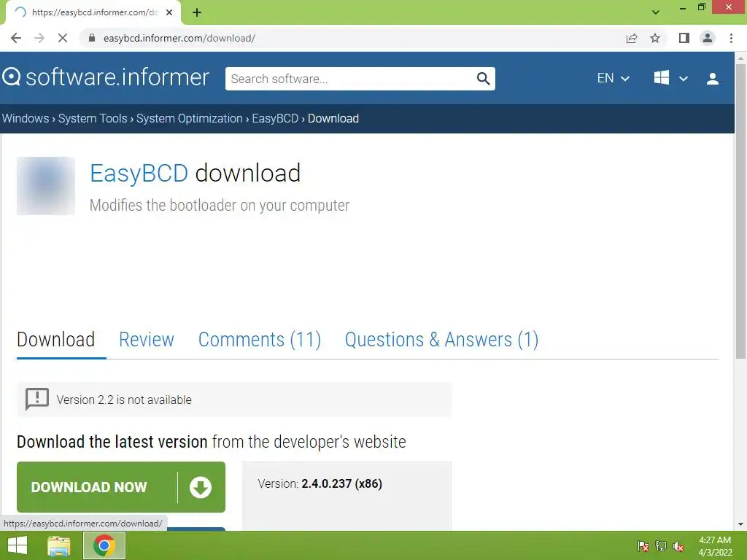The height and width of the screenshot is (560, 747).
Task: Click the Version 2.4.0.237 (x86) text
Action: point(320,484)
